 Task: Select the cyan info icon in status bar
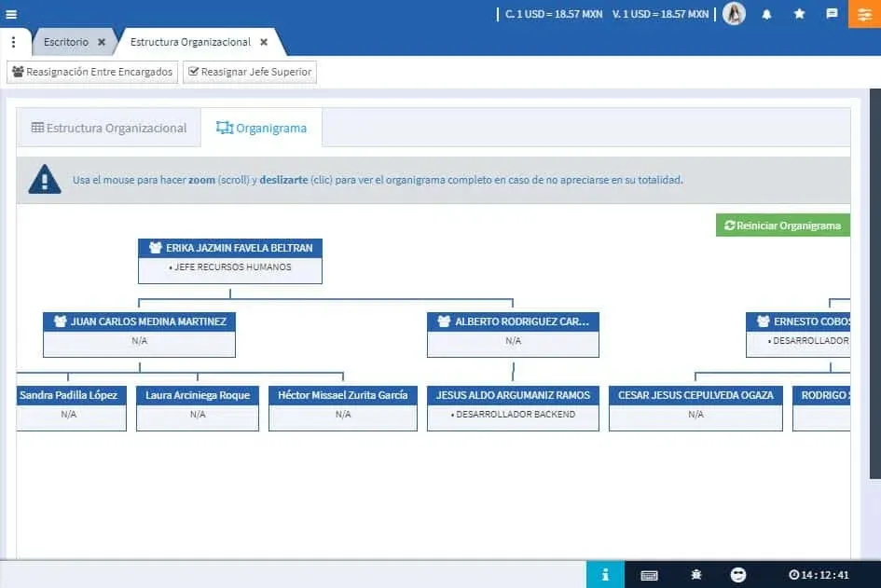click(606, 574)
